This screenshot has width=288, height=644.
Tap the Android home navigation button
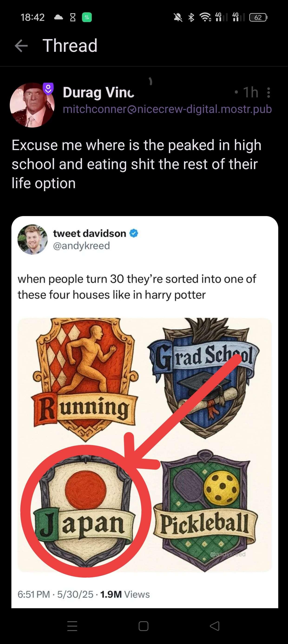tap(144, 626)
